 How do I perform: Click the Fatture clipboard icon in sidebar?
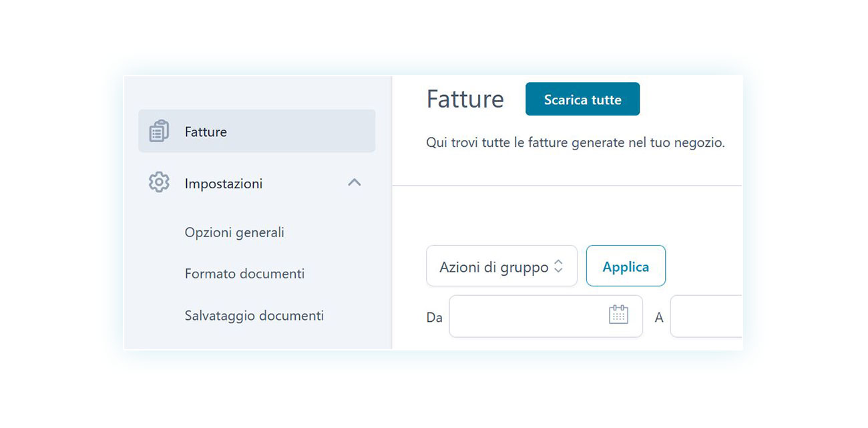[x=159, y=132]
